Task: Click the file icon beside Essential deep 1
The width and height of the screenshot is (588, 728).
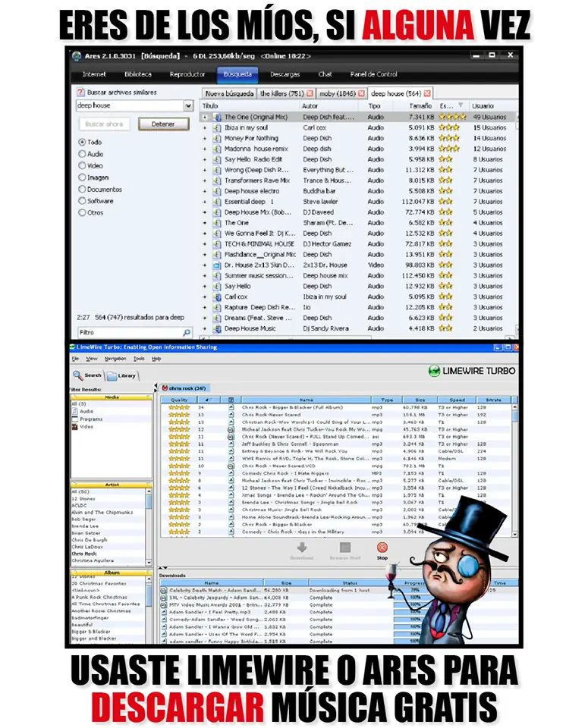Action: point(217,202)
